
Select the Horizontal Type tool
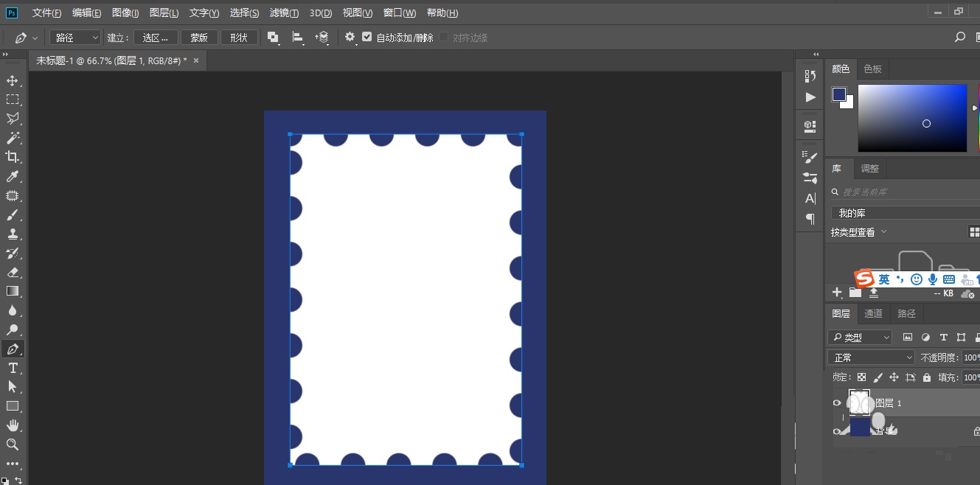[11, 368]
